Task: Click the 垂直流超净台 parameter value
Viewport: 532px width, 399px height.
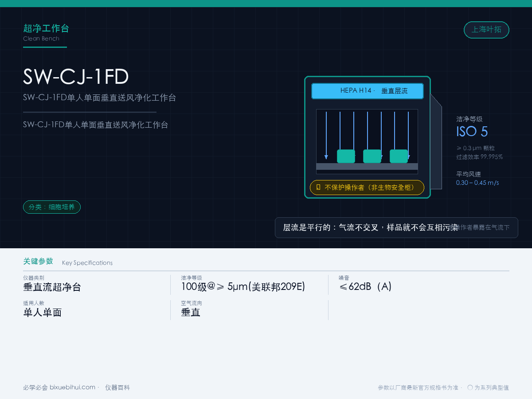Action: 52,287
